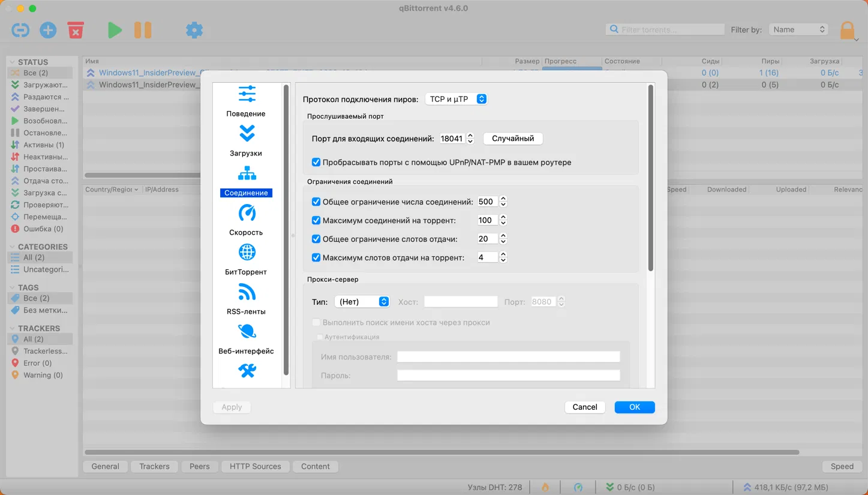Switch to the Peers tab
868x495 pixels.
200,466
